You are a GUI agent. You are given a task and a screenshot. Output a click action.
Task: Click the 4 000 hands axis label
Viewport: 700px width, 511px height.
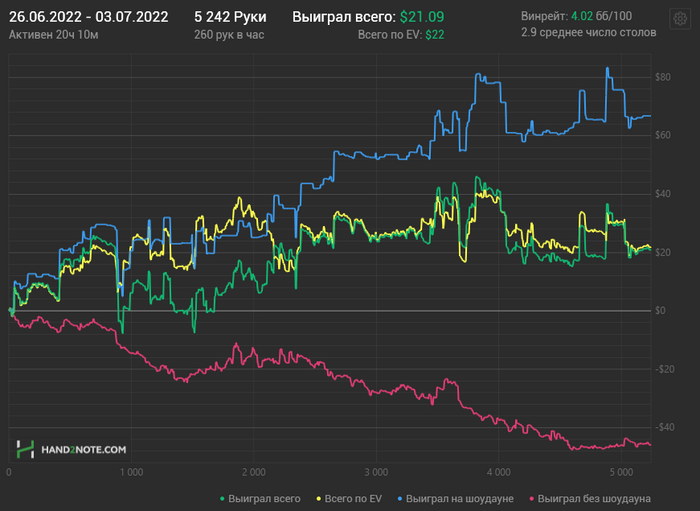click(x=499, y=472)
